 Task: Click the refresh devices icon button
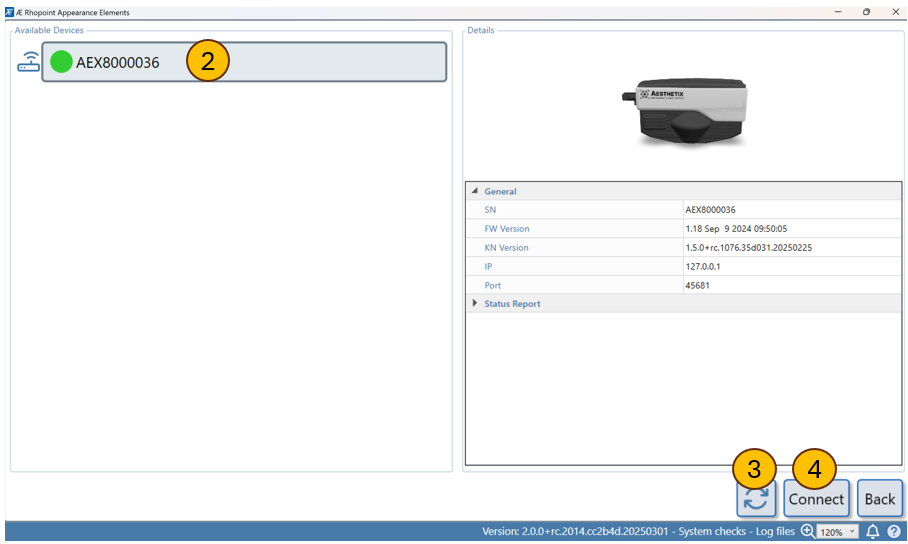pyautogui.click(x=756, y=498)
